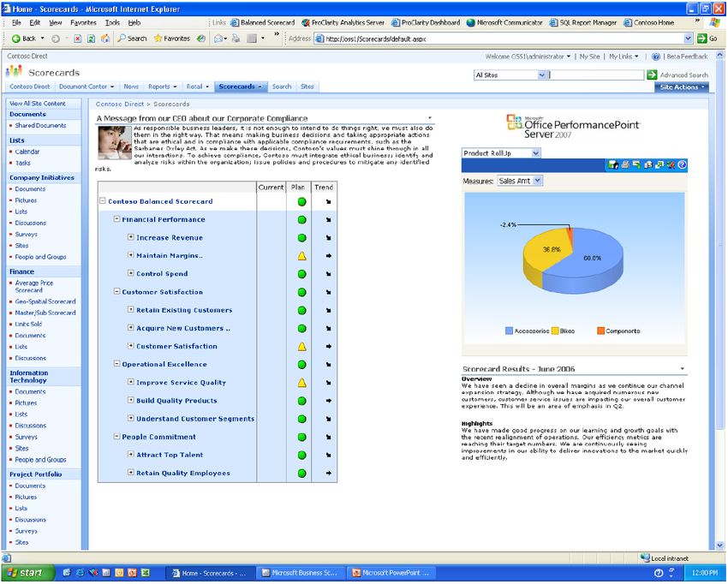Viewport: 728px width, 584px height.
Task: Click the ProClarity logo icon in toolbar
Action: [671, 164]
